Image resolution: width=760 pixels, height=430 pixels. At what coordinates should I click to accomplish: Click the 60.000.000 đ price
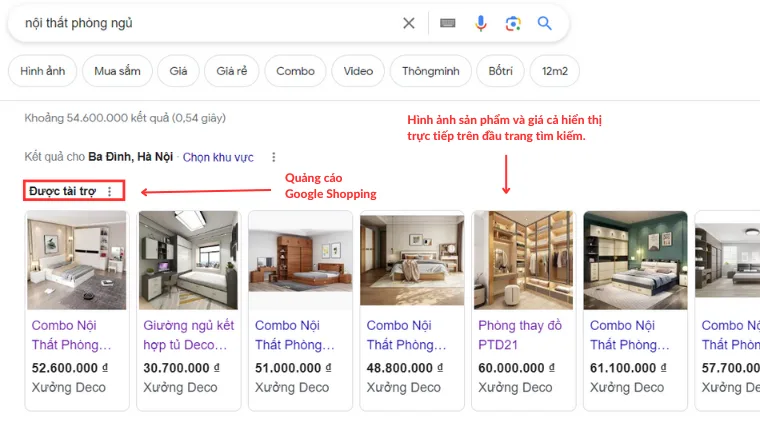(517, 368)
